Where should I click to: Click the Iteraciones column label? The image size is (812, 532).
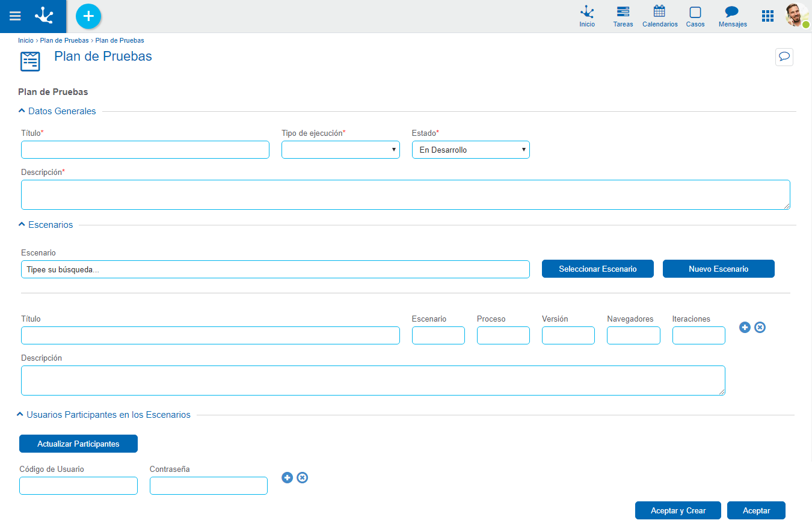coord(691,319)
